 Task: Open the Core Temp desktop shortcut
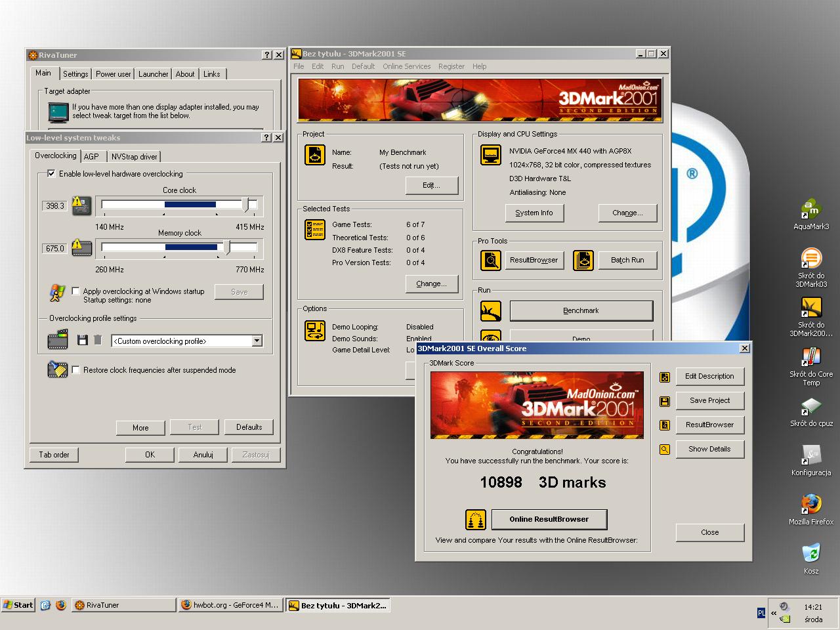click(811, 366)
